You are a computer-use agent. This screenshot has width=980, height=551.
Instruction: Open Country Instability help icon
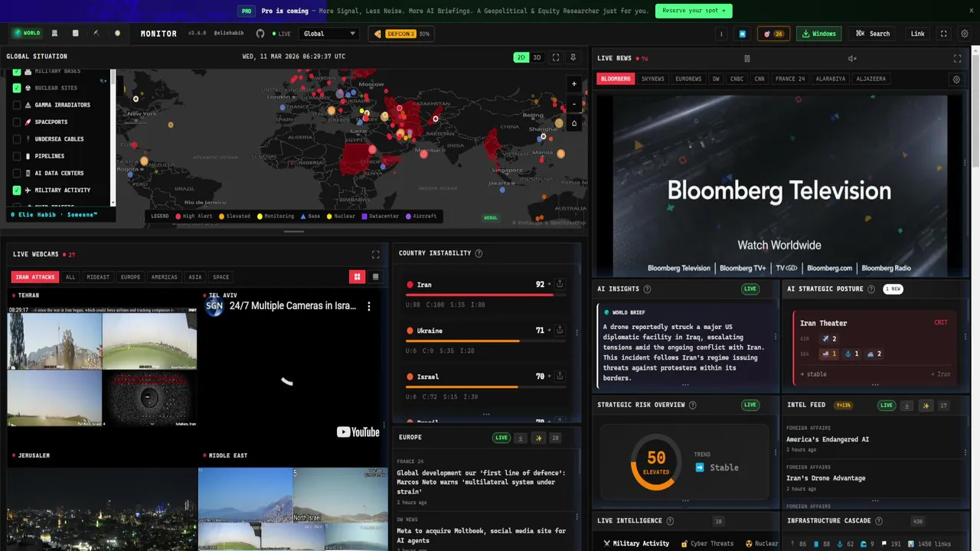(x=479, y=253)
